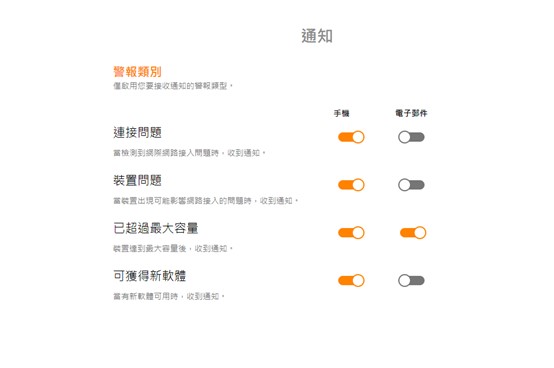The height and width of the screenshot is (368, 554).
Task: Select the 裝置問題 row title
Action: [x=137, y=180]
